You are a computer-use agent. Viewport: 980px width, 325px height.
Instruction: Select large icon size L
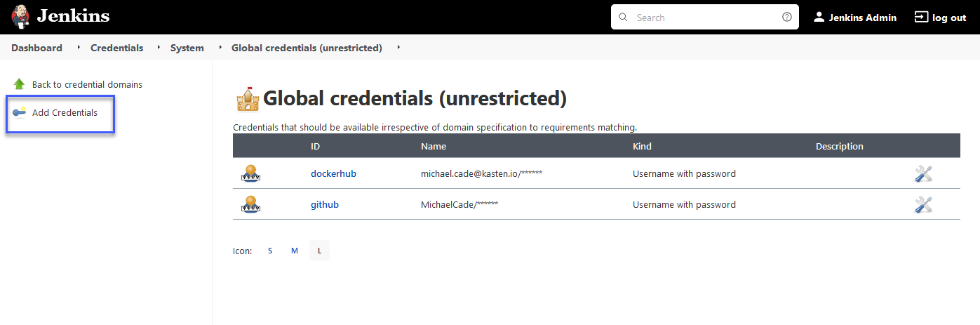click(x=319, y=251)
